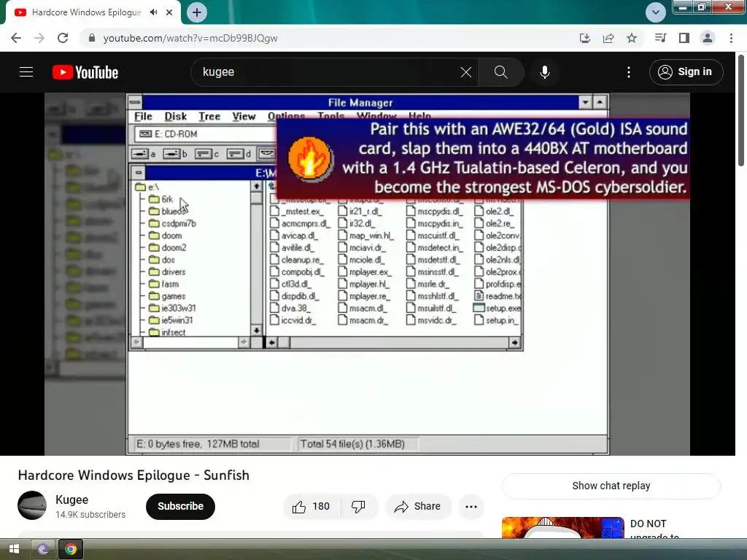The image size is (747, 560).
Task: Run search with magnifier button
Action: pyautogui.click(x=500, y=72)
